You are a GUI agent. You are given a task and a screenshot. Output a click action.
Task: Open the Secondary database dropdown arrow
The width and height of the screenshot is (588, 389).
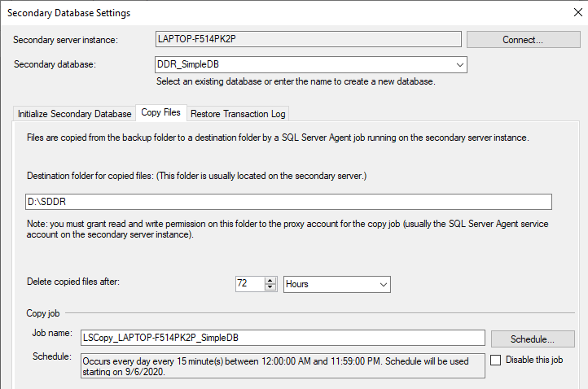point(460,65)
